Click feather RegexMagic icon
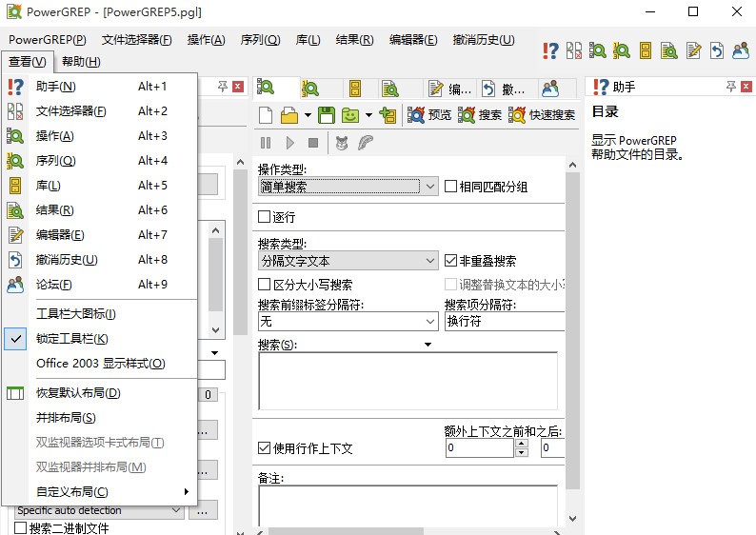 [366, 143]
